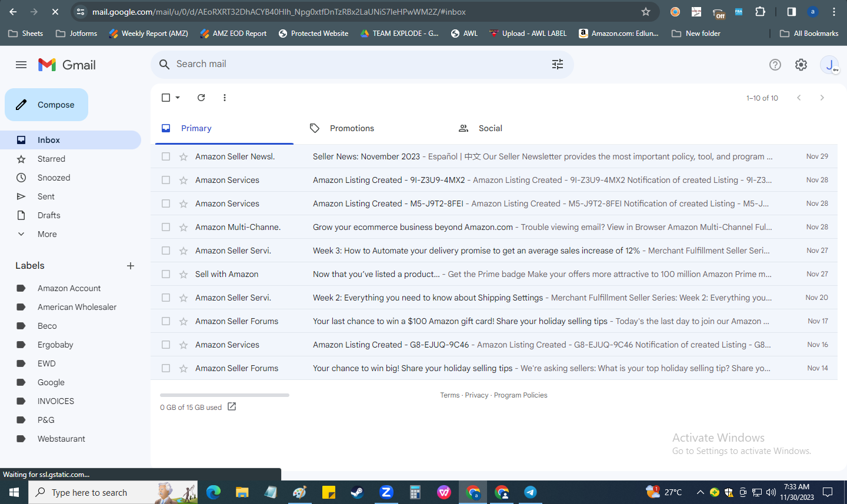Check the Week 2 Shipping Settings email
The height and width of the screenshot is (504, 847).
pyautogui.click(x=166, y=298)
